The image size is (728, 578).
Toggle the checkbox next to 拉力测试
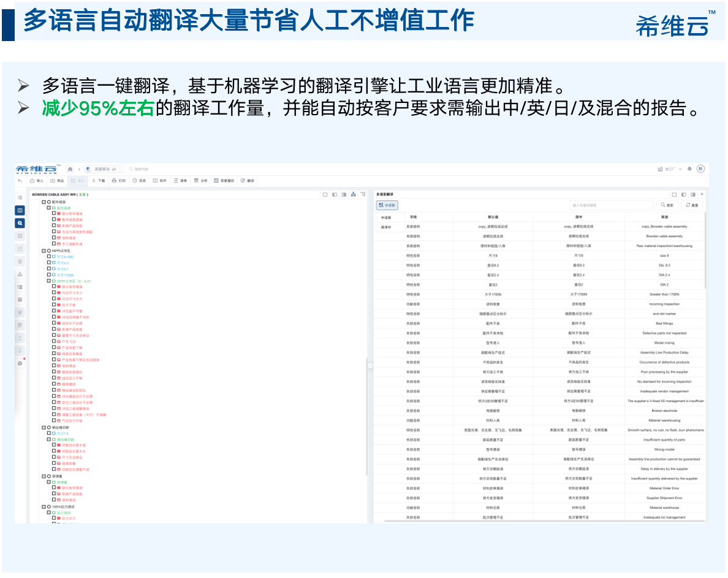click(x=48, y=512)
